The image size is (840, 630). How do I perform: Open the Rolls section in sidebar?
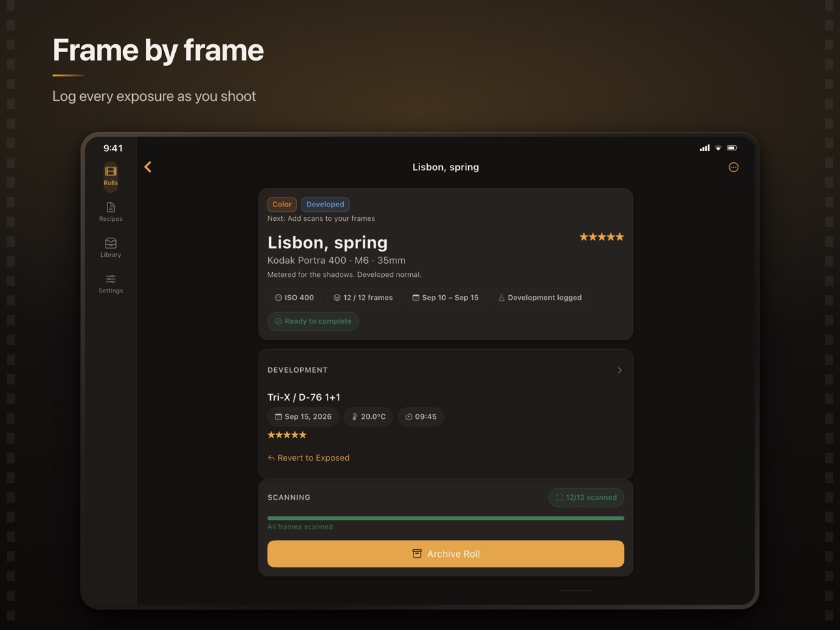coord(111,176)
